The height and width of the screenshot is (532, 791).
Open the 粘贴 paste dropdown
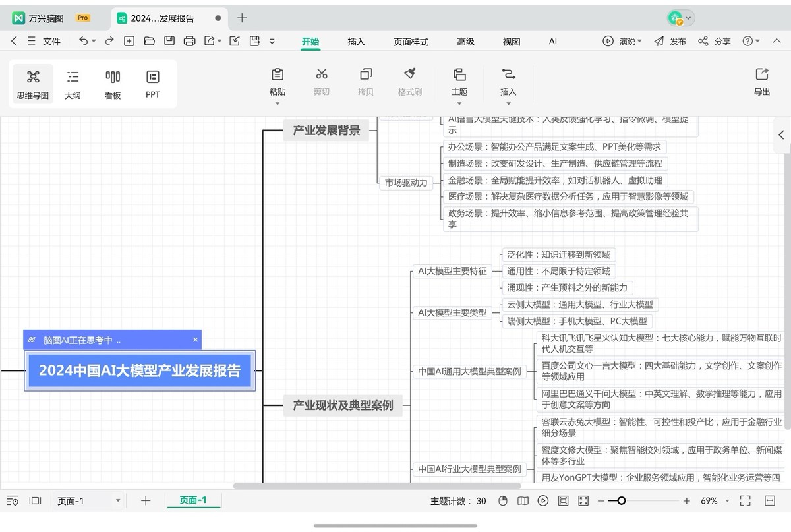tap(278, 103)
